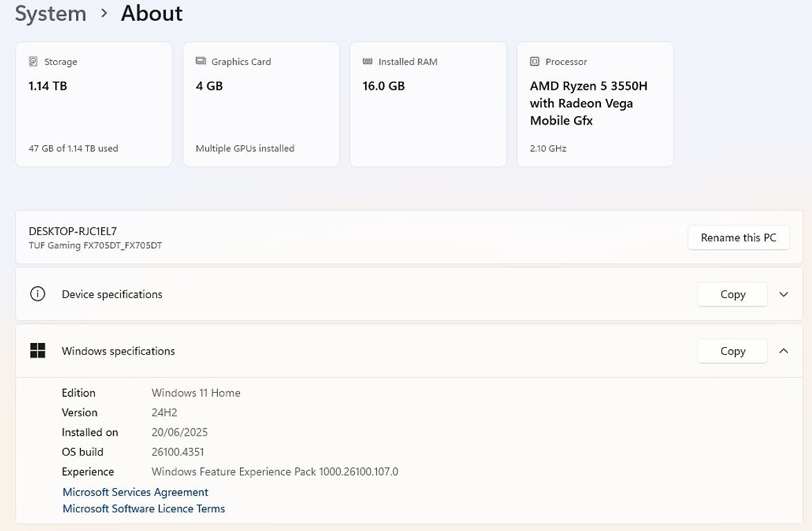Click the Storage disk icon
This screenshot has width=812, height=531.
(33, 62)
